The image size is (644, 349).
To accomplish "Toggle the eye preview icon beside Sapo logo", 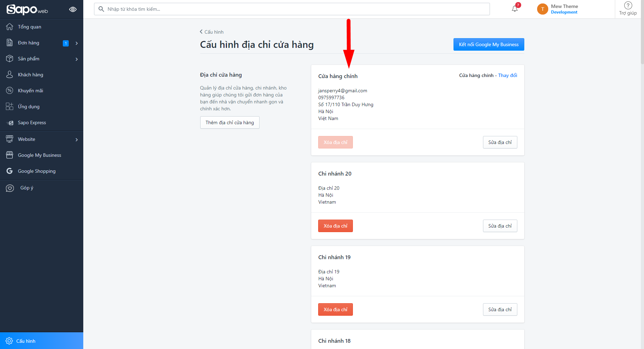I will (x=73, y=9).
